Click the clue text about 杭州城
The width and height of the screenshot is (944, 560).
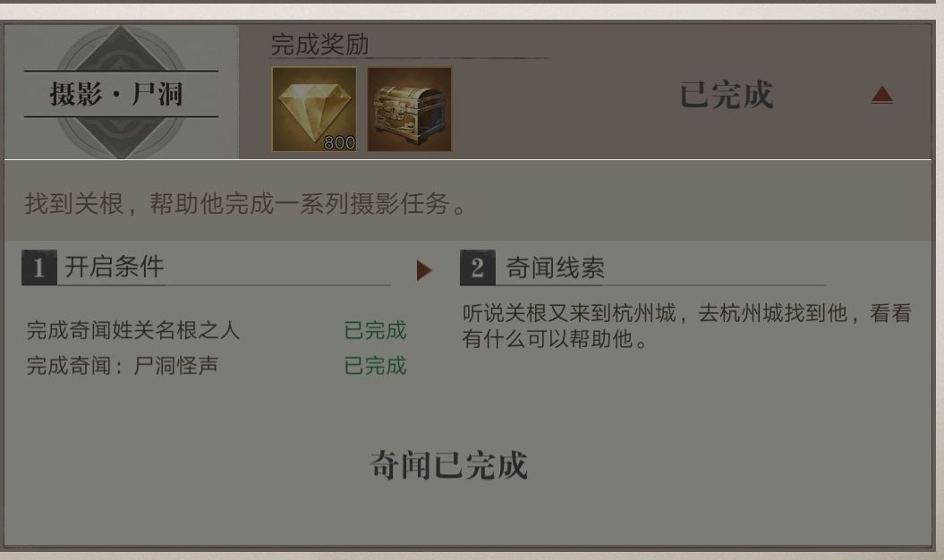(x=687, y=326)
